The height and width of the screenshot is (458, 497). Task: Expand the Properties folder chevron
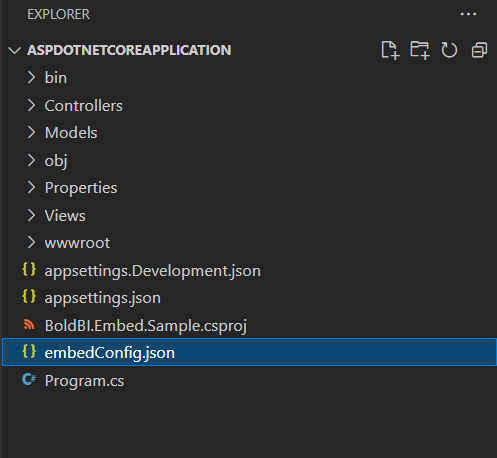click(31, 187)
